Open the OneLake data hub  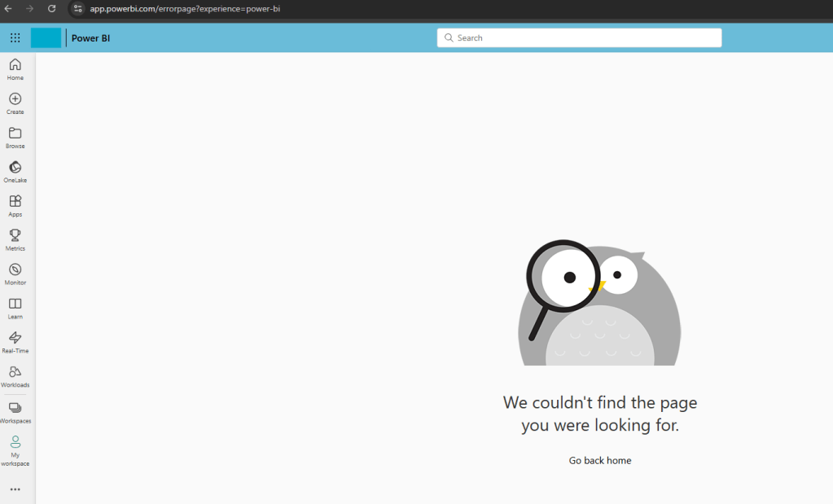[15, 172]
